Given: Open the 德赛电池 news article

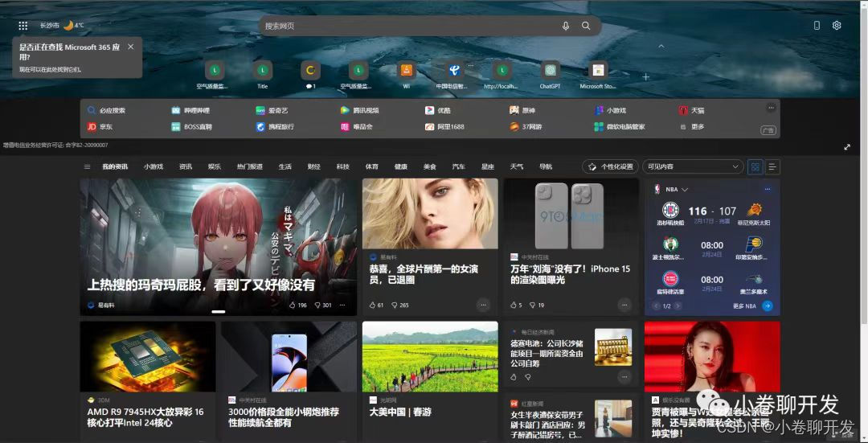Looking at the screenshot, I should 548,353.
